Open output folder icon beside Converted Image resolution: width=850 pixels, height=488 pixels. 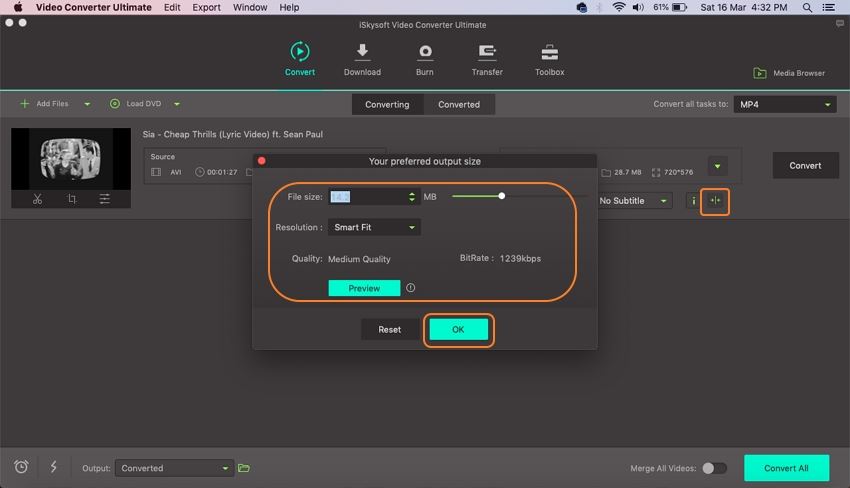[244, 468]
